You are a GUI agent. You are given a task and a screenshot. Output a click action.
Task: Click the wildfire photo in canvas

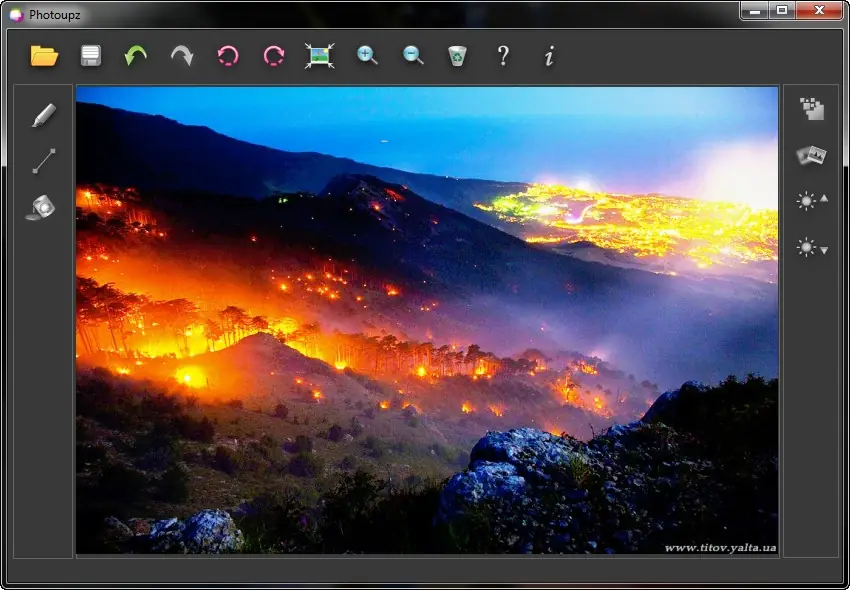click(x=427, y=320)
